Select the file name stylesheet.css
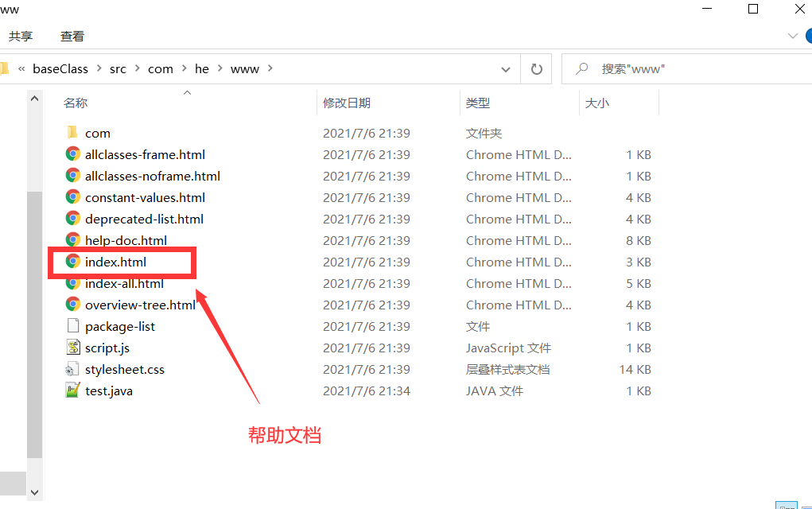This screenshot has width=812, height=509. coord(125,369)
